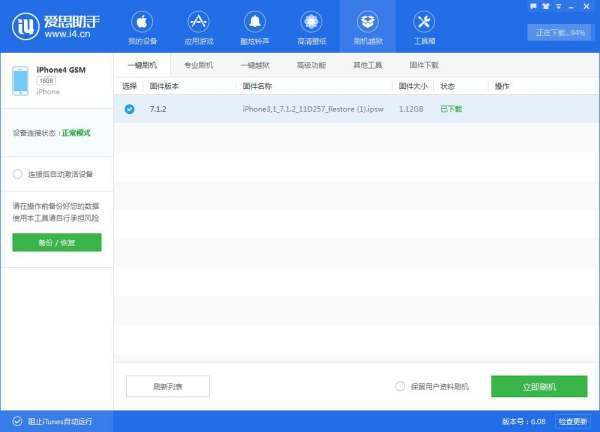Click the 固件名称 column header
600x432 pixels.
[x=257, y=86]
